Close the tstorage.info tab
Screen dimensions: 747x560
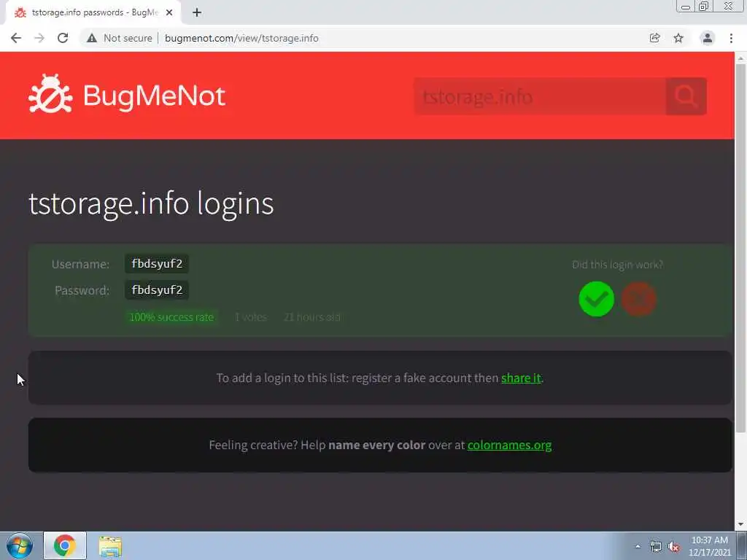tap(169, 13)
